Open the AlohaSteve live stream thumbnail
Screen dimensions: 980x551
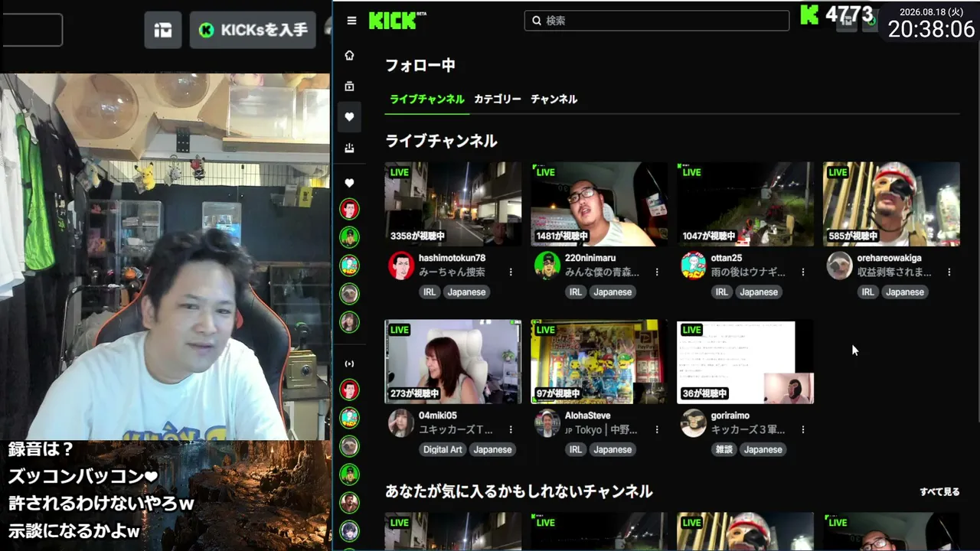click(599, 361)
